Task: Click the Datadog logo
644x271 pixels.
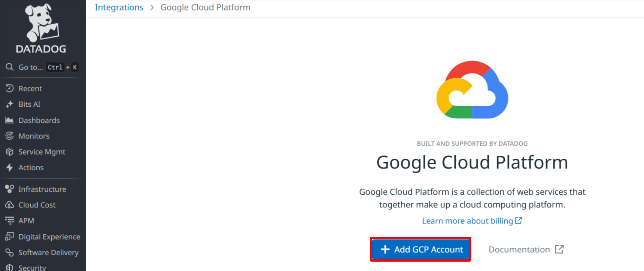Action: tap(41, 28)
